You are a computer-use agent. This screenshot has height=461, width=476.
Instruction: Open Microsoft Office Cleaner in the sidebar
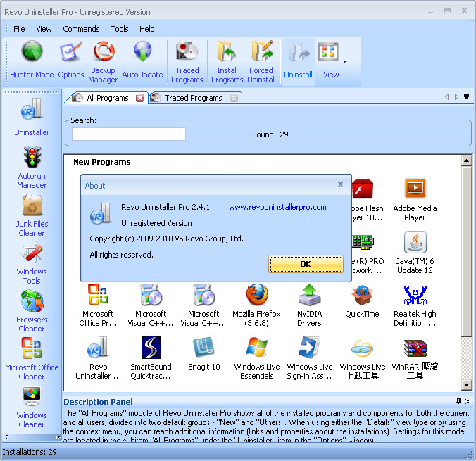pos(32,359)
